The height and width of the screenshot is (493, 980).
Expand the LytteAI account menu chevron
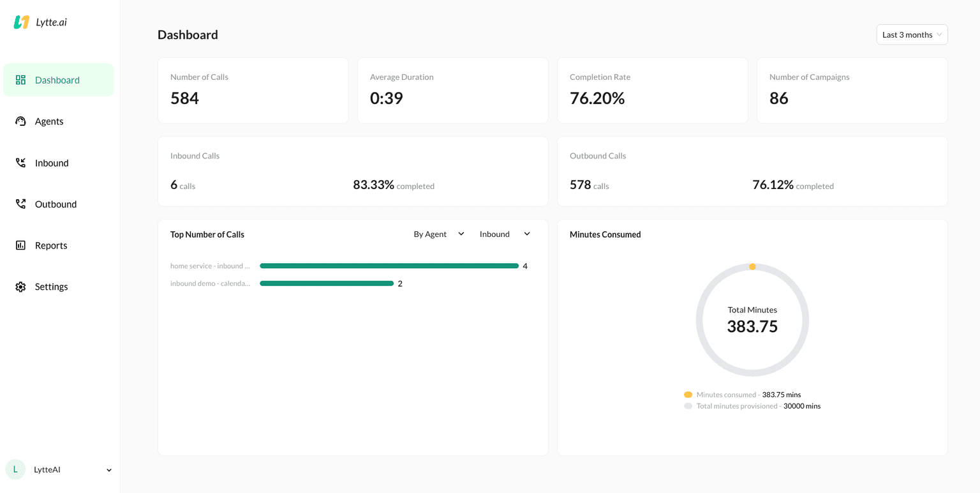[109, 470]
